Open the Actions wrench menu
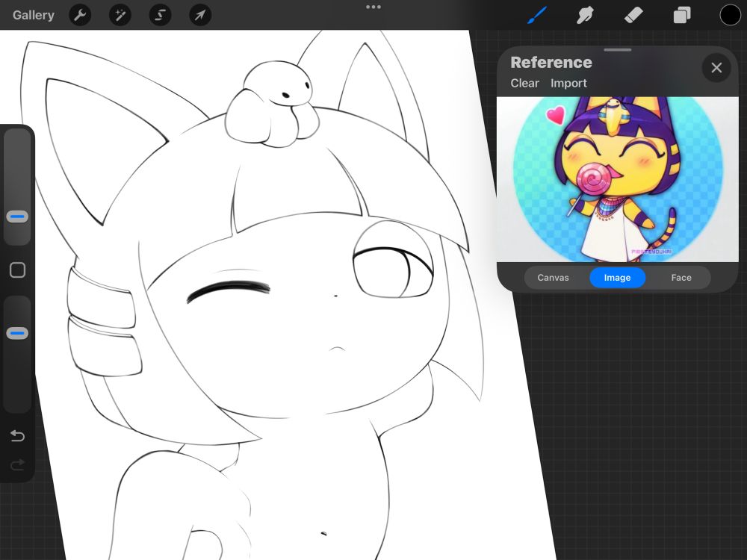This screenshot has height=560, width=747. [80, 15]
